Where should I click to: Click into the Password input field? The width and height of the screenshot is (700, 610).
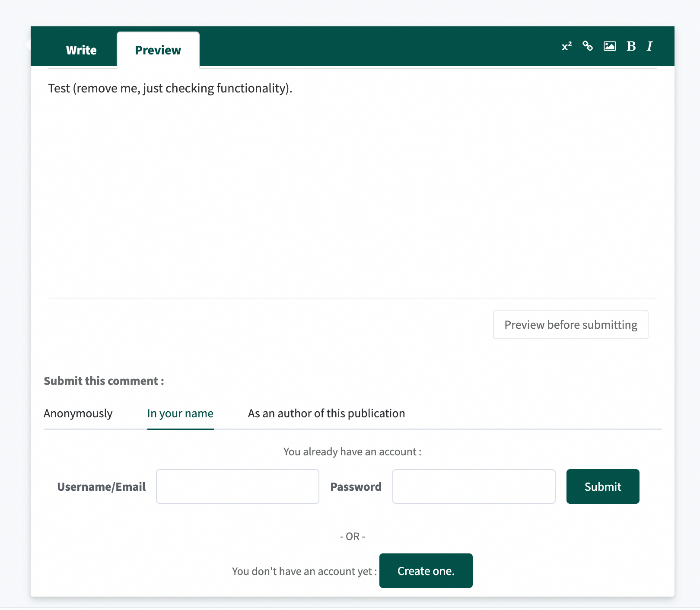click(x=474, y=486)
